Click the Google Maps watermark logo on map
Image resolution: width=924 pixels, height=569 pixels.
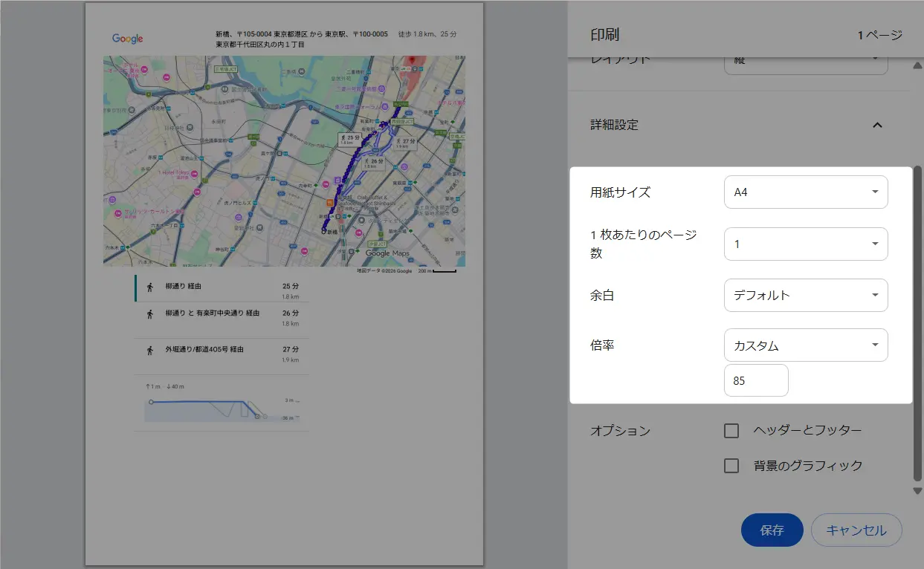(x=387, y=253)
